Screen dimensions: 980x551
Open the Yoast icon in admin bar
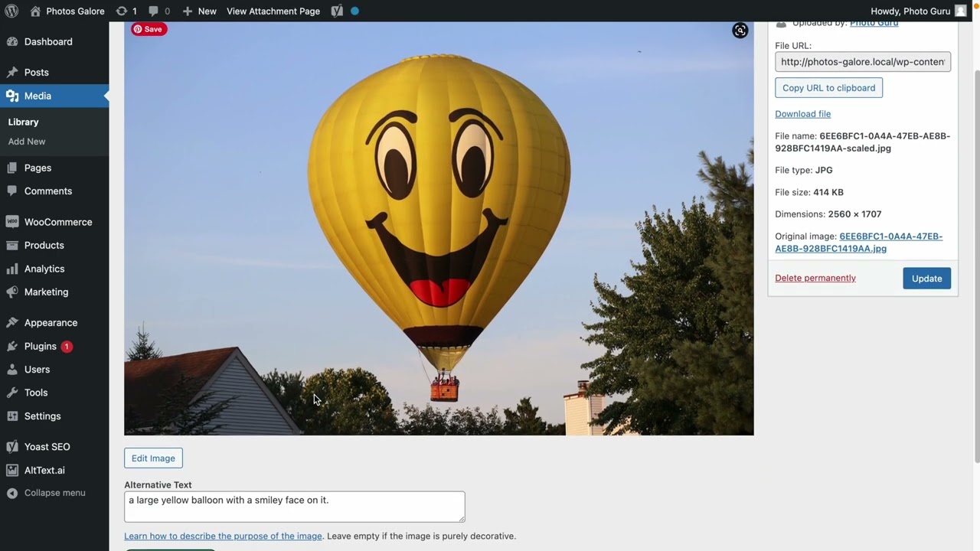[337, 11]
